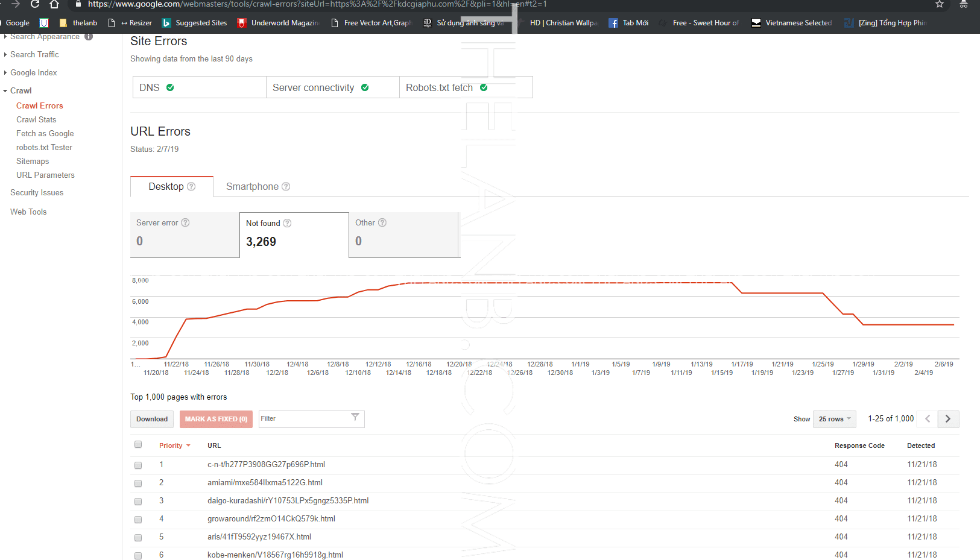Viewport: 980px width, 560px height.
Task: Open Crawl Stats in sidebar
Action: (36, 119)
